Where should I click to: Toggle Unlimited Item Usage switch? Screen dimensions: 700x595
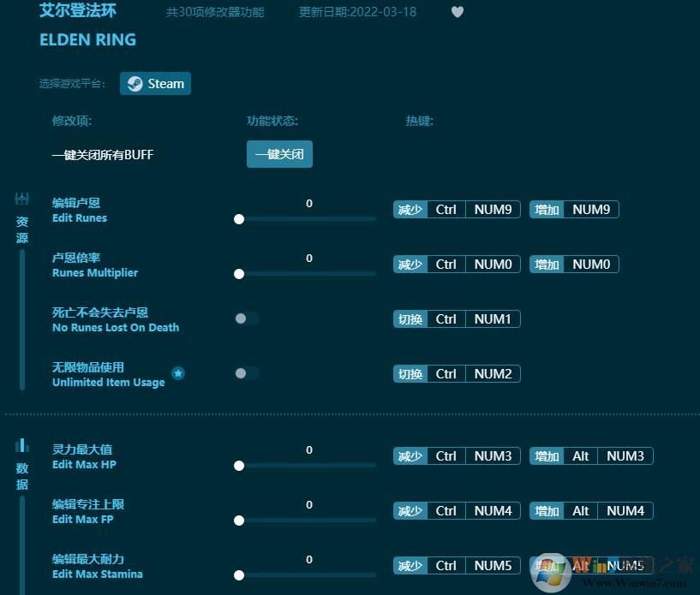[247, 373]
